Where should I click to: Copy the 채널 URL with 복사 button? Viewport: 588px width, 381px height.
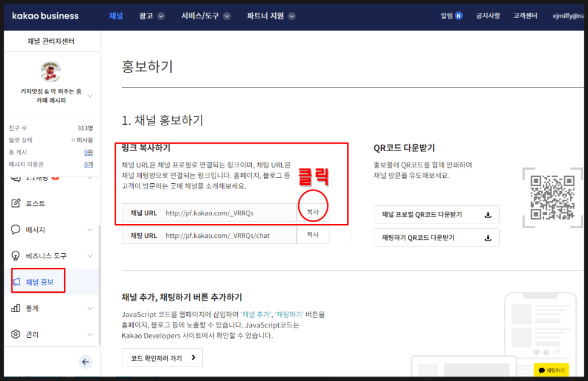[313, 212]
